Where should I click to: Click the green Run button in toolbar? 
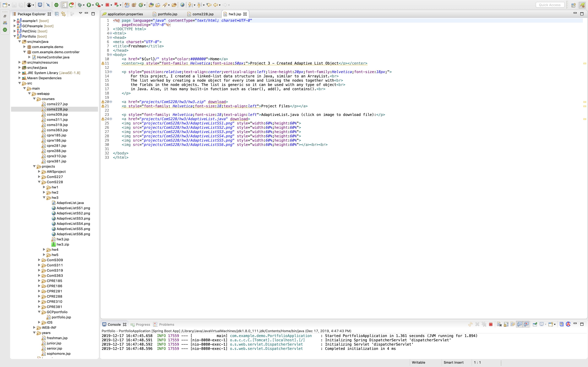click(89, 5)
